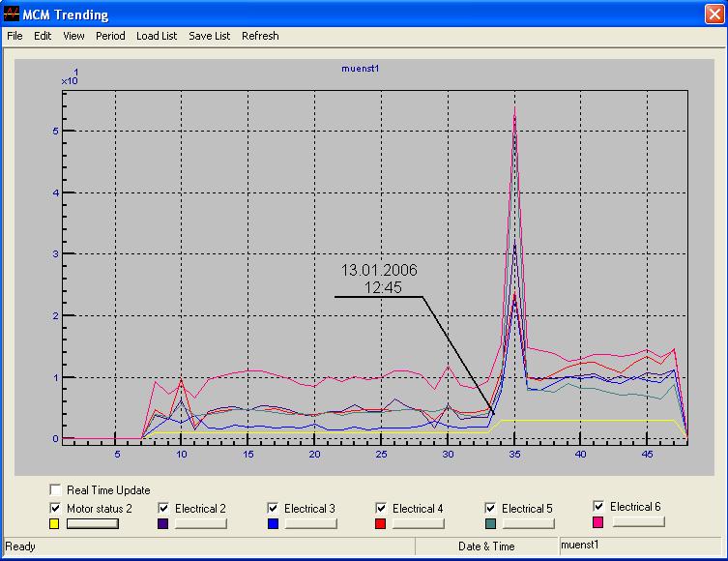This screenshot has height=561, width=728.
Task: Open the Period menu
Action: click(x=110, y=36)
